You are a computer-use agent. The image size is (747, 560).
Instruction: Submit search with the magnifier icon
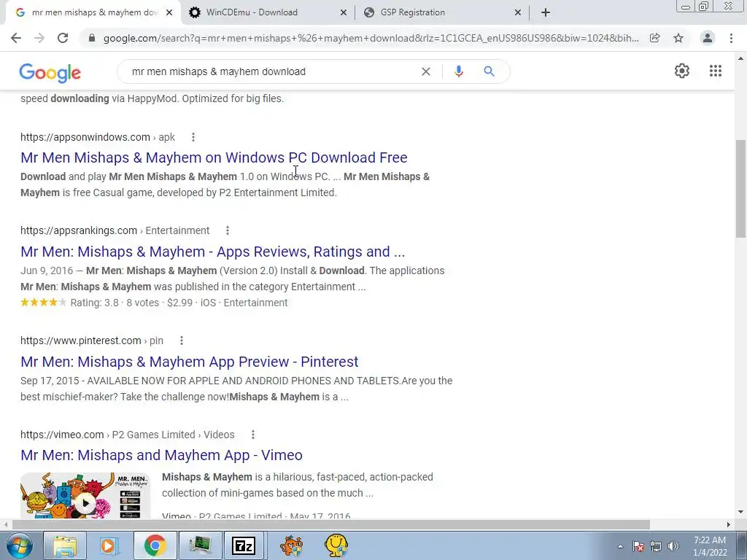point(489,71)
